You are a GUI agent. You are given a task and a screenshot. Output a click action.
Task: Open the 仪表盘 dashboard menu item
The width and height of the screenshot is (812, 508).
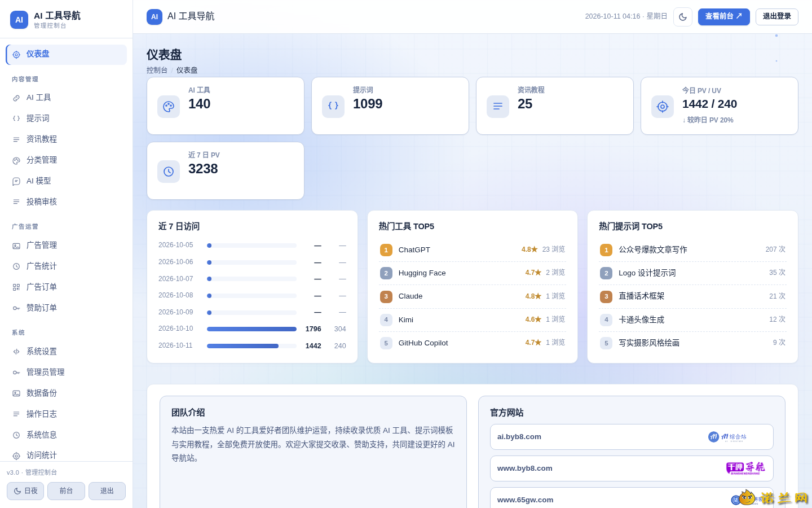coord(67,55)
